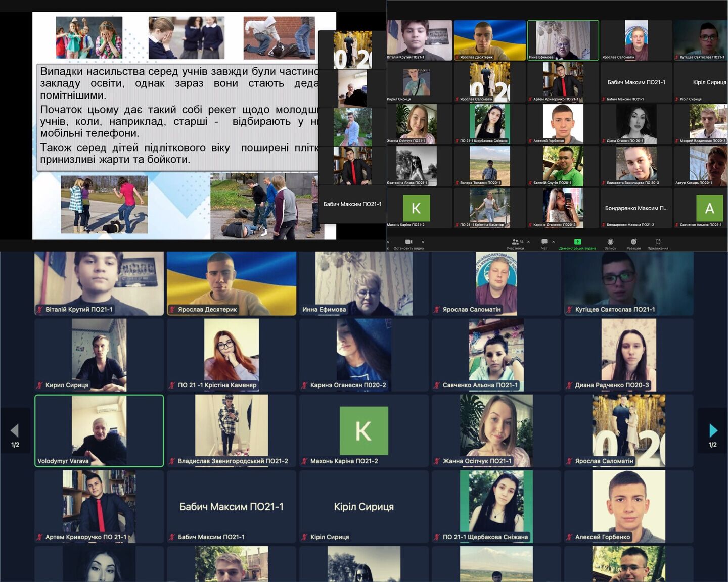Click Віталій Крутий ПО21-1 name in large gallery
Screen dimensions: 728x582
79,310
